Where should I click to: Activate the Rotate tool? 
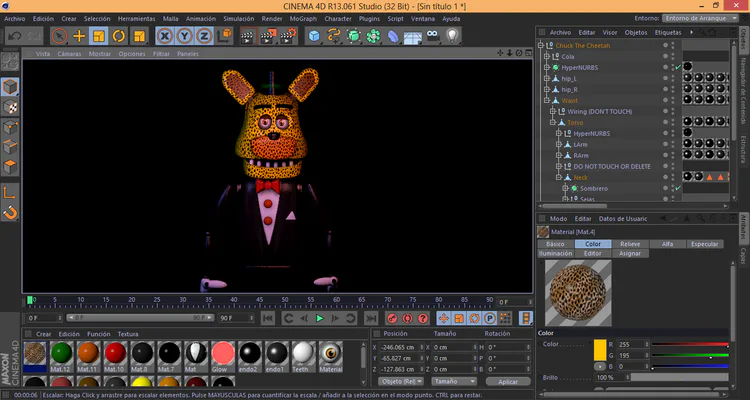(119, 36)
